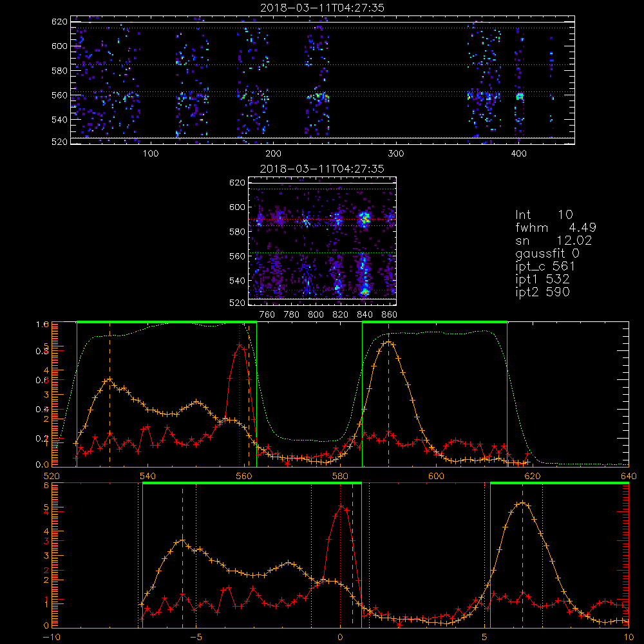644x644 pixels.
Task: Select the 'ipt_c 561' line
Action: (545, 267)
